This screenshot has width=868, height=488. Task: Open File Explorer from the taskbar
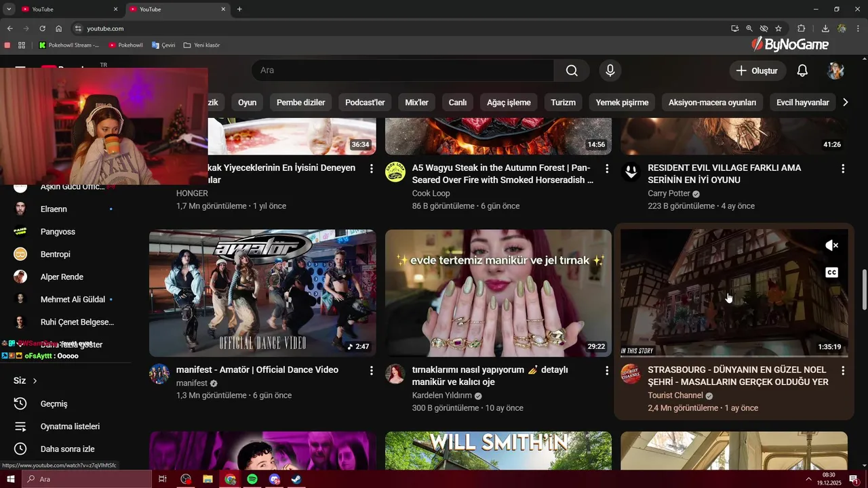(208, 479)
